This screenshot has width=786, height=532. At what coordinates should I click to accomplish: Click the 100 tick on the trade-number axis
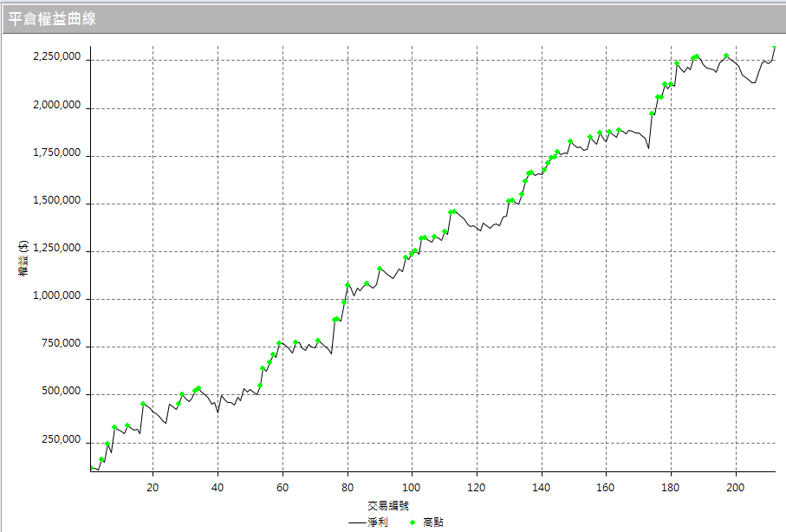pos(412,487)
